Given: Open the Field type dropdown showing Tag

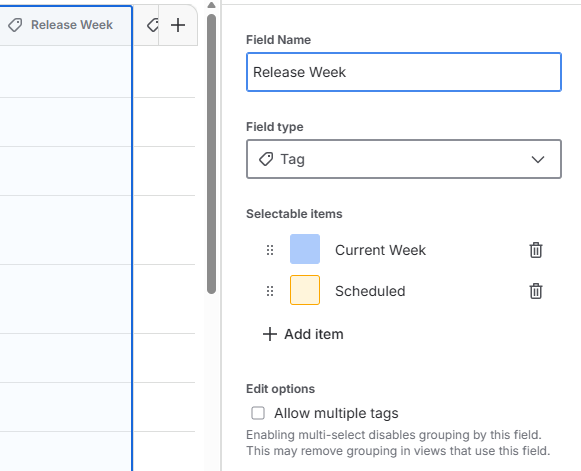Looking at the screenshot, I should [404, 159].
